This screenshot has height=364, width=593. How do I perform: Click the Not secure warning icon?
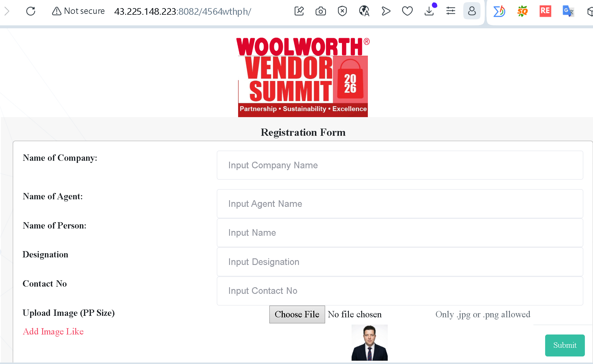click(x=57, y=11)
